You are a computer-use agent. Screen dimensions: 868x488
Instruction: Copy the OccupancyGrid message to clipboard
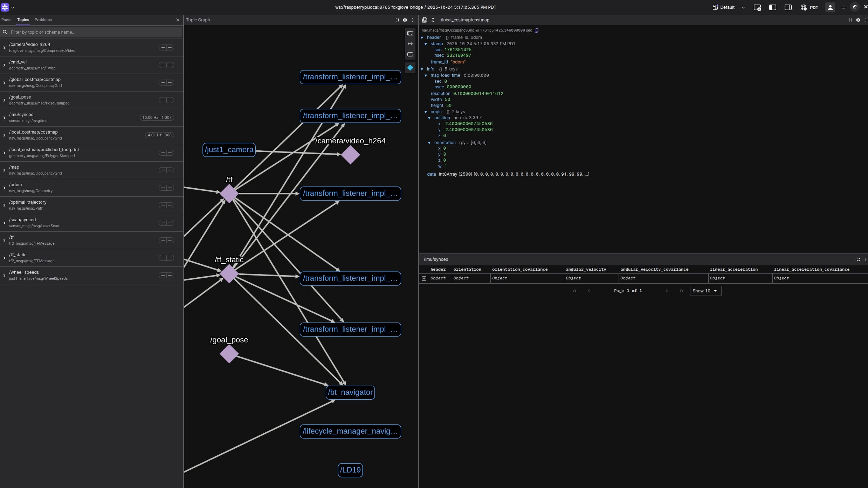(x=537, y=30)
